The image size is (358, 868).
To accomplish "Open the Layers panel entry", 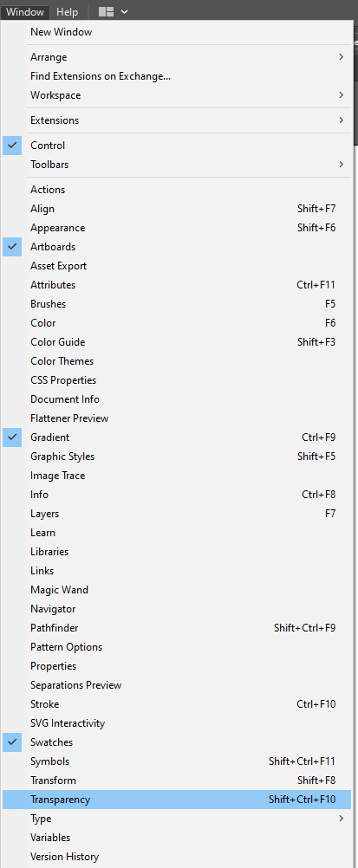I will click(x=177, y=514).
